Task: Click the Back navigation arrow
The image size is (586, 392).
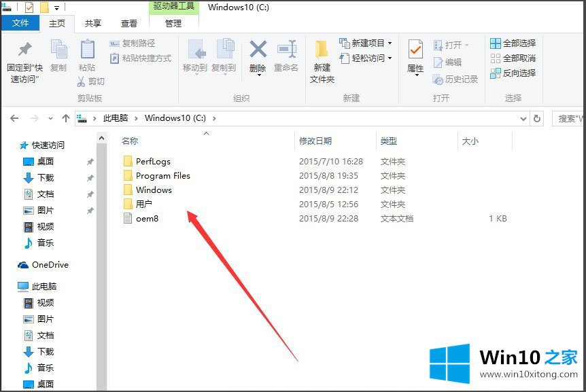Action: (x=14, y=118)
